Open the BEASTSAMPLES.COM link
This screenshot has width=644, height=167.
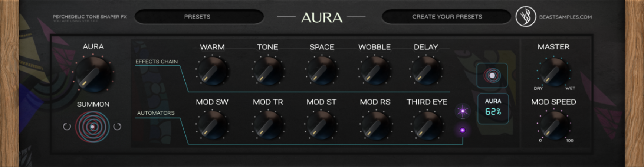[565, 17]
